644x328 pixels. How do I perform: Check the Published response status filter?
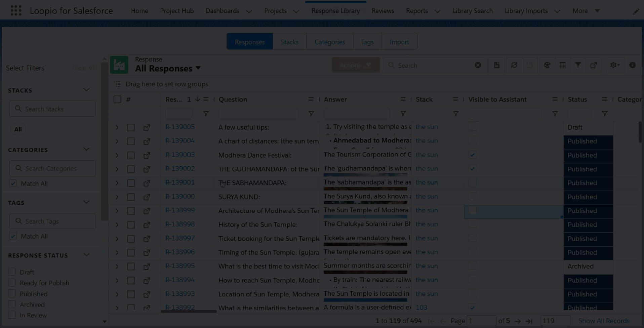coord(12,294)
